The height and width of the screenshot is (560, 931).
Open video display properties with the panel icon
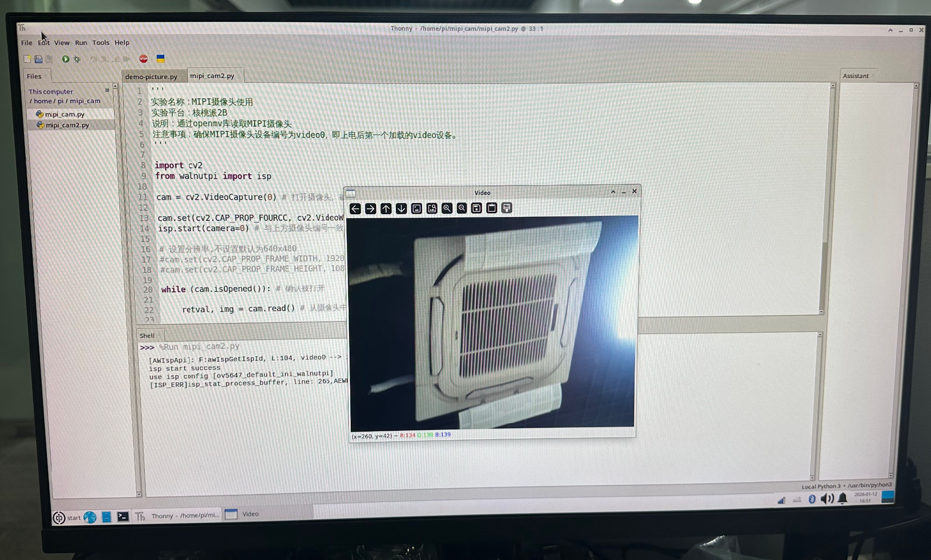pos(507,208)
